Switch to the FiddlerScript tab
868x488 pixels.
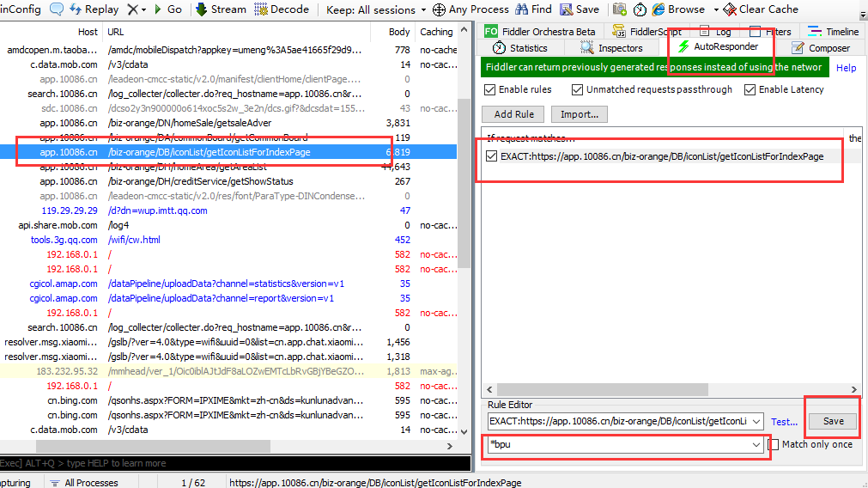point(646,32)
